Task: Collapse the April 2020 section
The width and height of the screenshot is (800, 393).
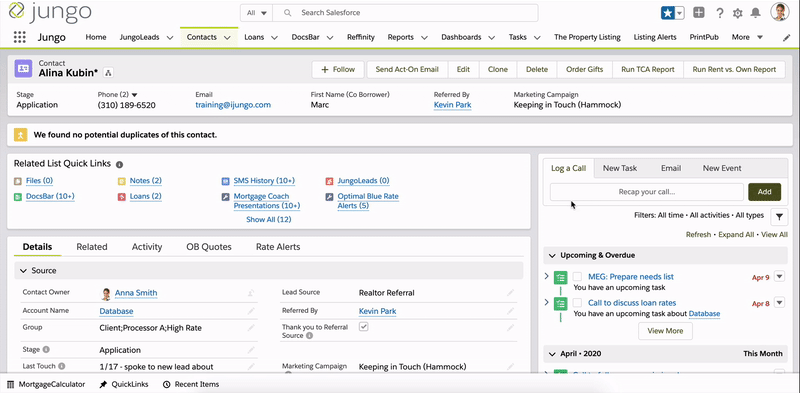Action: [552, 354]
